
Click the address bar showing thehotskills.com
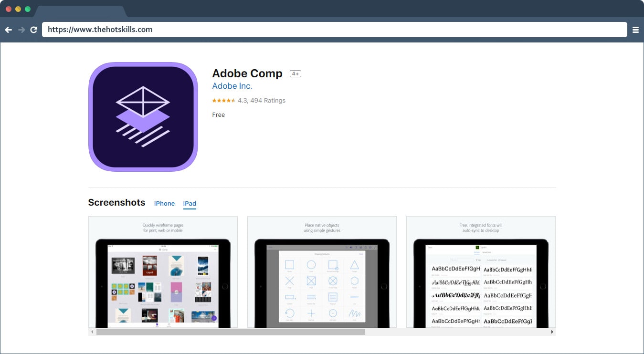click(334, 30)
